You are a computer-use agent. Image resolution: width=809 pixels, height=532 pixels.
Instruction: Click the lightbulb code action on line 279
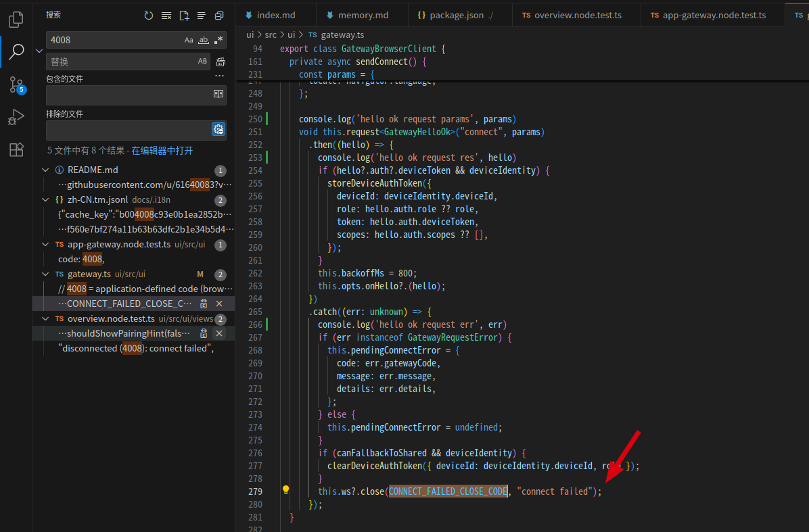[x=286, y=490]
